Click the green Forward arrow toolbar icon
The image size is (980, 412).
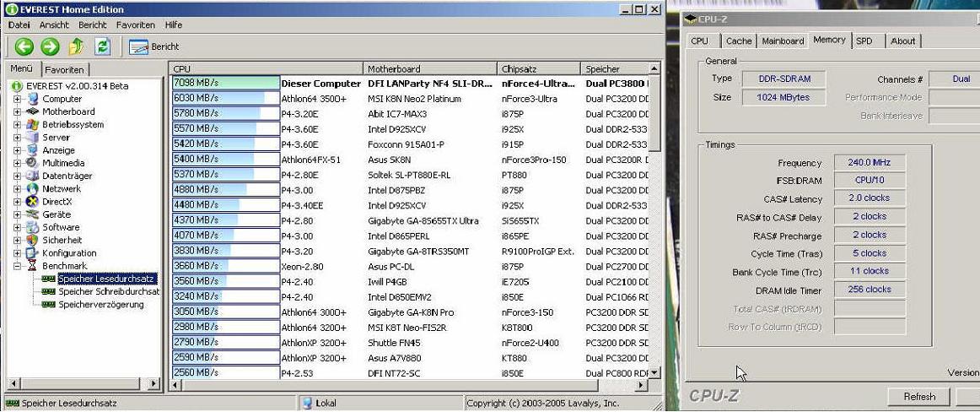[x=50, y=46]
